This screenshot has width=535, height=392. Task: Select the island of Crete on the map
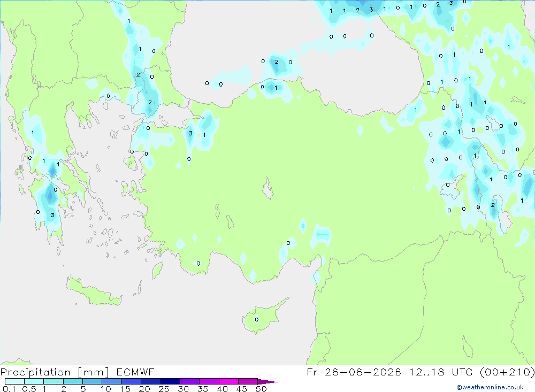(x=94, y=291)
